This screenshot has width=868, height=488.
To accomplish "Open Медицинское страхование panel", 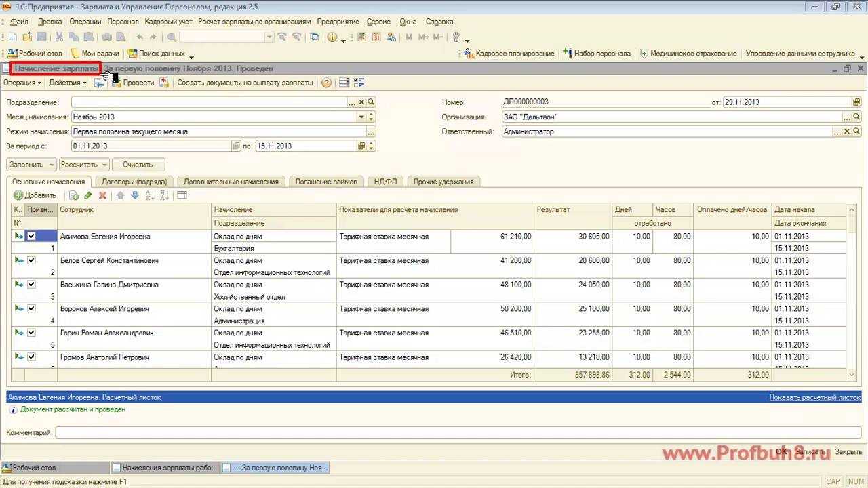I will 688,54.
